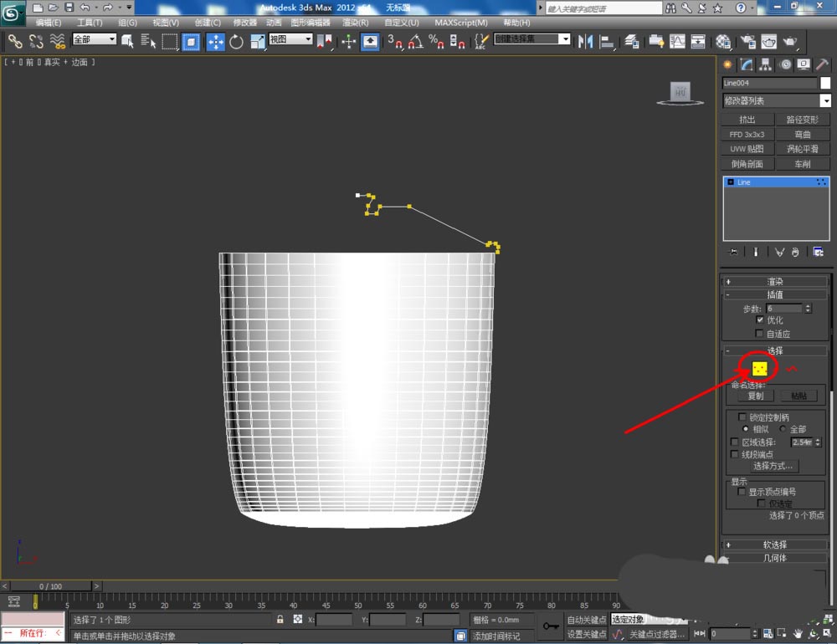Select the Move tool in main toolbar
Image resolution: width=837 pixels, height=644 pixels.
pos(215,41)
